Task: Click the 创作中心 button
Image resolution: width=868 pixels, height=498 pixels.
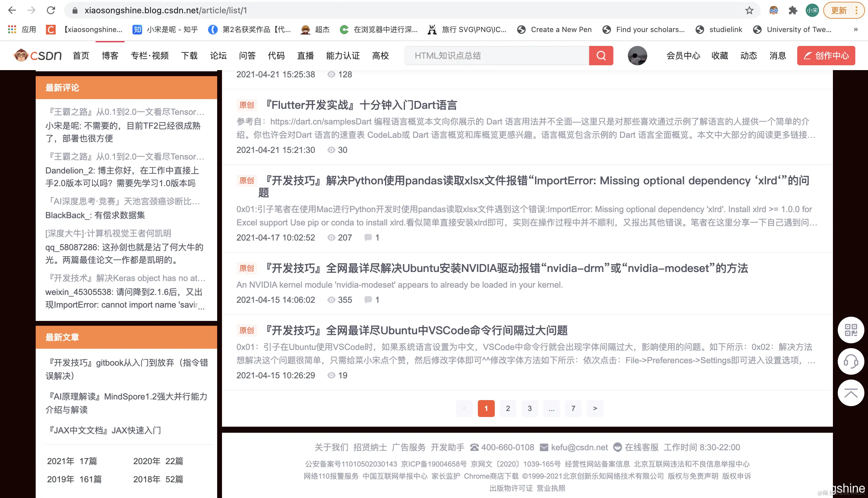Action: (826, 55)
